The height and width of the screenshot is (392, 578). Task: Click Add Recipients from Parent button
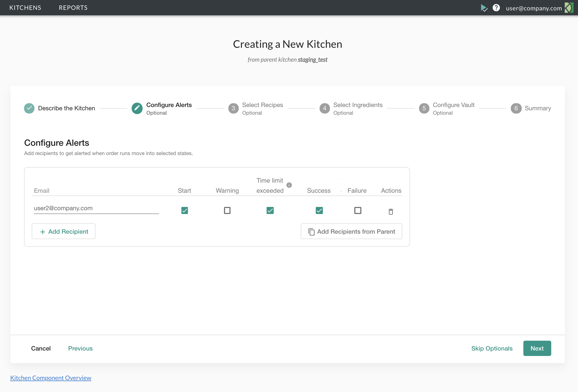click(x=351, y=231)
